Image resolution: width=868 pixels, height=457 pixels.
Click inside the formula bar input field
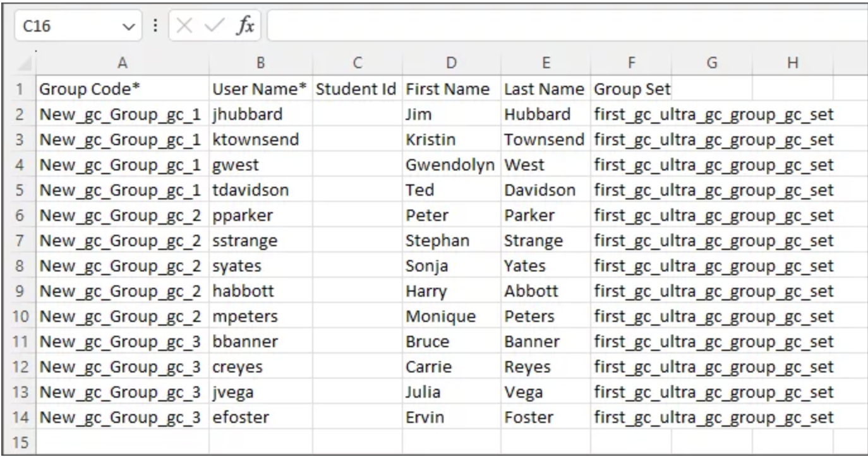(x=562, y=27)
